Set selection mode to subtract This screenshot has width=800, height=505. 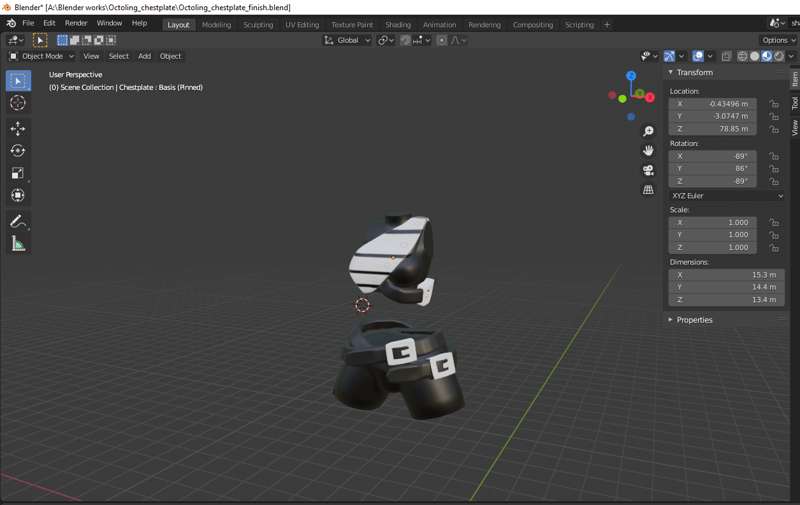pyautogui.click(x=87, y=40)
